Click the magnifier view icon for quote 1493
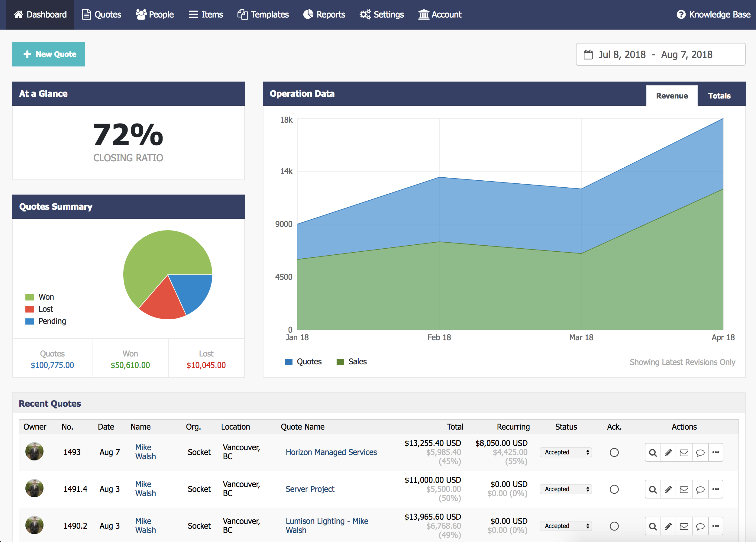The width and height of the screenshot is (756, 542). pos(653,453)
